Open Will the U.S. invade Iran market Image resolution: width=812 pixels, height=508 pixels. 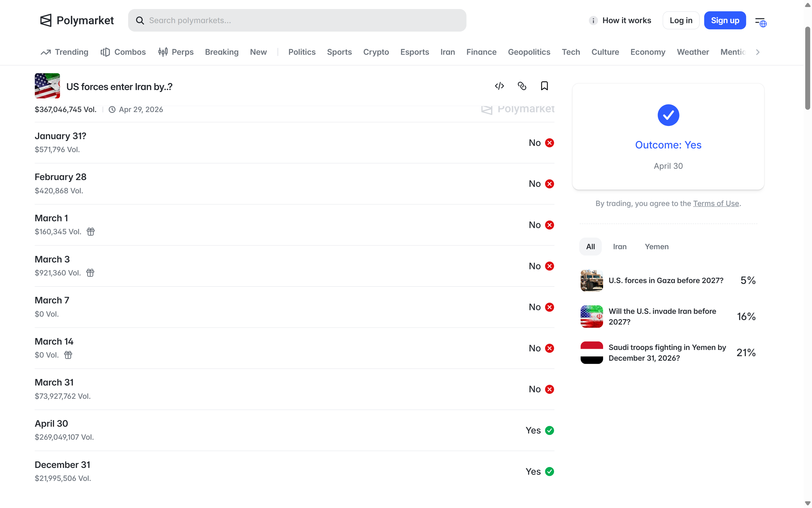668,316
